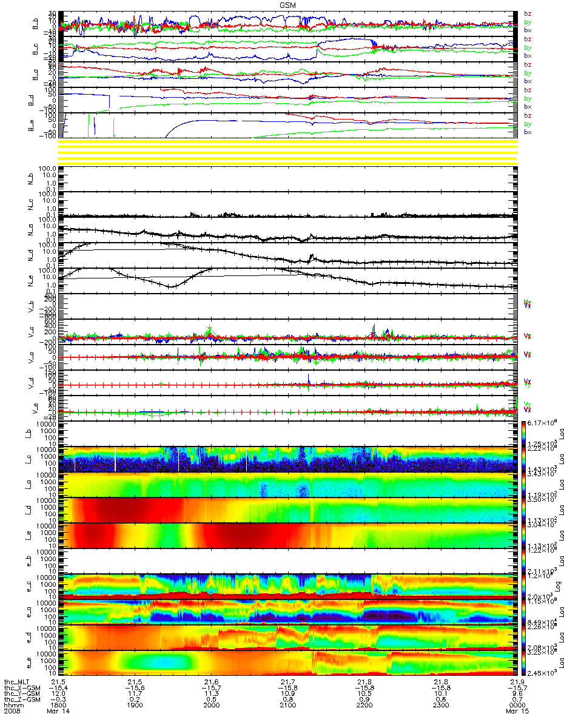Click the 10.9 Y-GSM value
Viewport: 564px width, 728px height.
pos(287,695)
